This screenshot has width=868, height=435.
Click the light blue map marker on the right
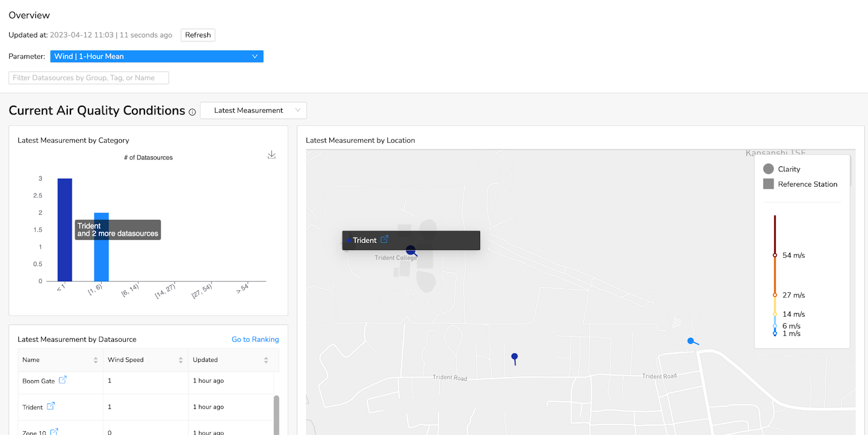point(691,341)
